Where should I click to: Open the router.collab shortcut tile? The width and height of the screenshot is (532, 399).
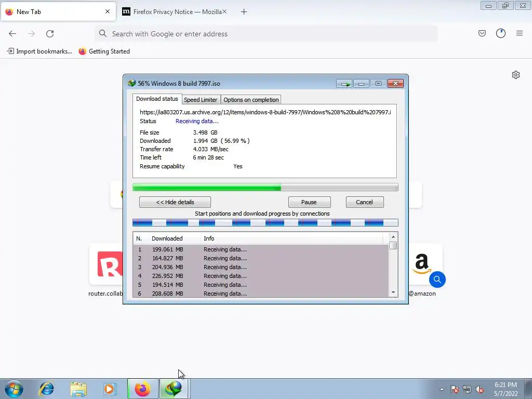(x=106, y=264)
